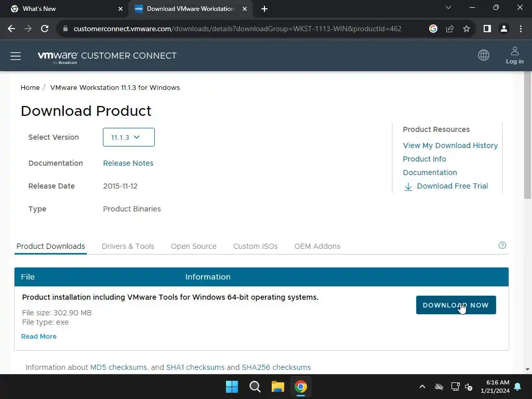
Task: Open network status tray icon
Action: [455, 387]
